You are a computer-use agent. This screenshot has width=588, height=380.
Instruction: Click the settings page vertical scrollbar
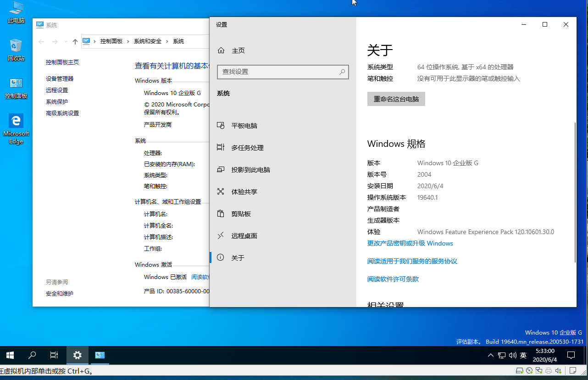coord(575,192)
